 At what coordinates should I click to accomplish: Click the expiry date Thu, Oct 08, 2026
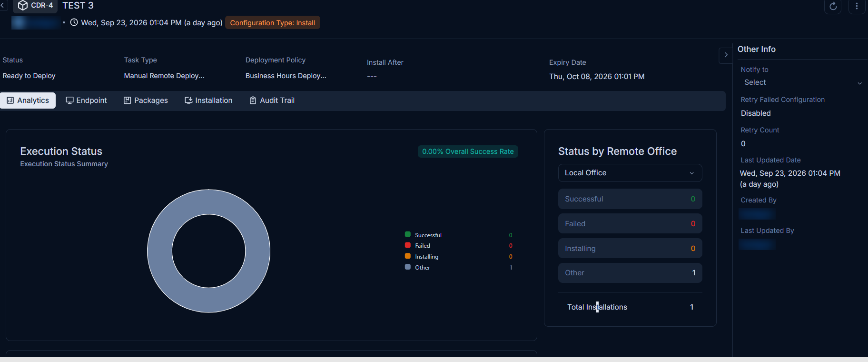tap(597, 77)
